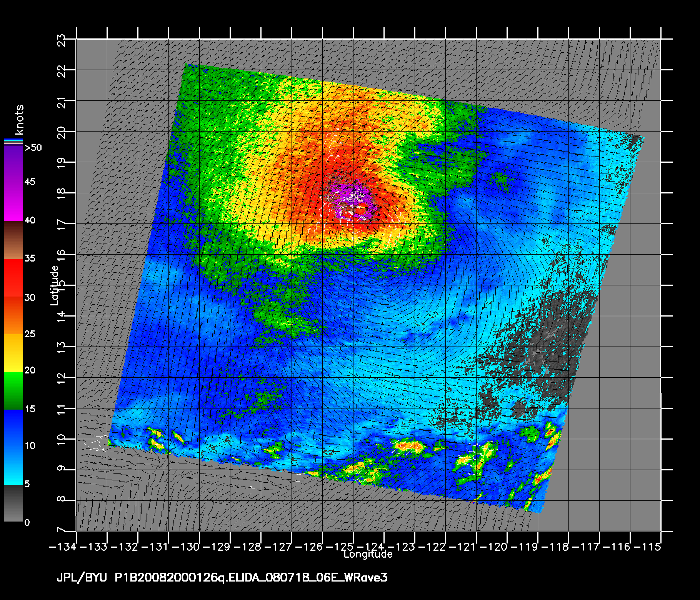Click the 'Longitude' axis title
Screen dimensions: 700x600
pyautogui.click(x=368, y=554)
